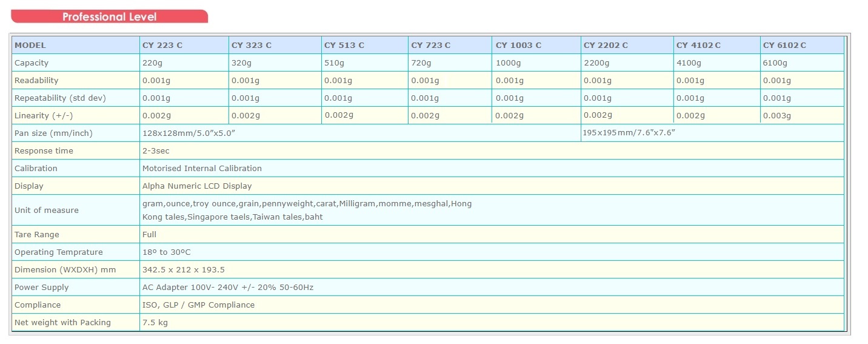Viewport: 868px width, 344px height.
Task: Click the '510g' capacity value
Action: coord(334,63)
